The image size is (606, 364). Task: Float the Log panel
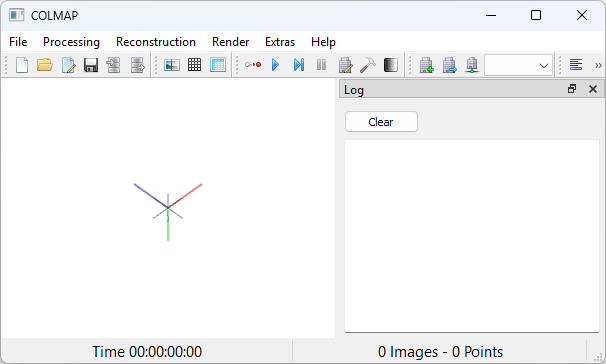click(x=572, y=89)
